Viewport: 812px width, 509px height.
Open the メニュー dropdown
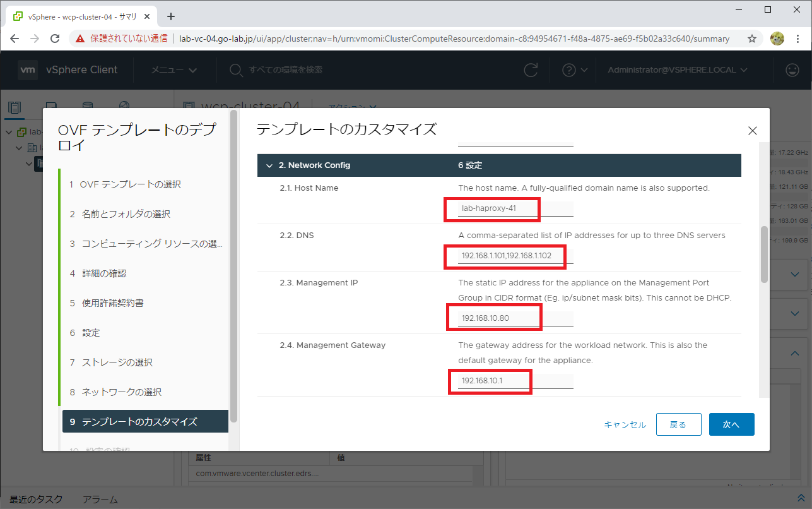tap(174, 70)
